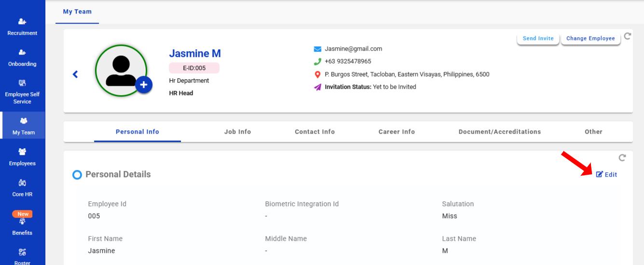Switch to the Job Info tab

(x=237, y=132)
